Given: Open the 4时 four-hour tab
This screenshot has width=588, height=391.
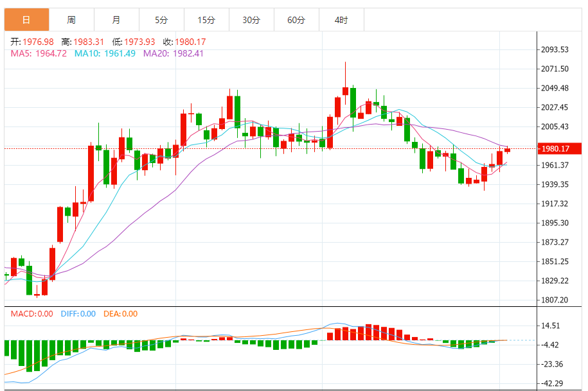Looking at the screenshot, I should (342, 20).
